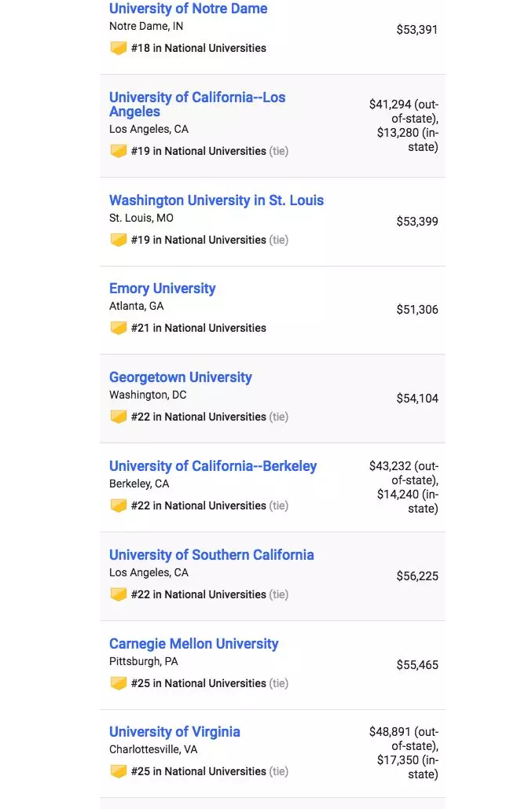Open the University of Virginia link
This screenshot has height=809, width=532.
click(174, 732)
